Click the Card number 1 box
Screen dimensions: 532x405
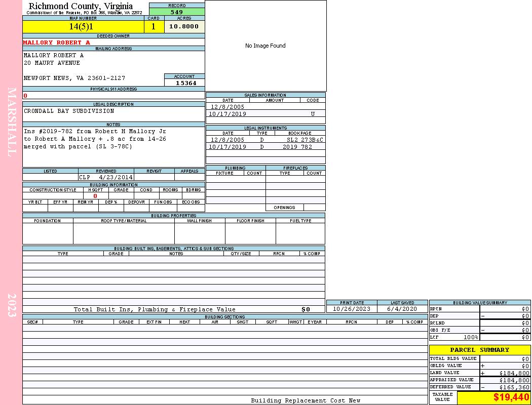click(154, 27)
